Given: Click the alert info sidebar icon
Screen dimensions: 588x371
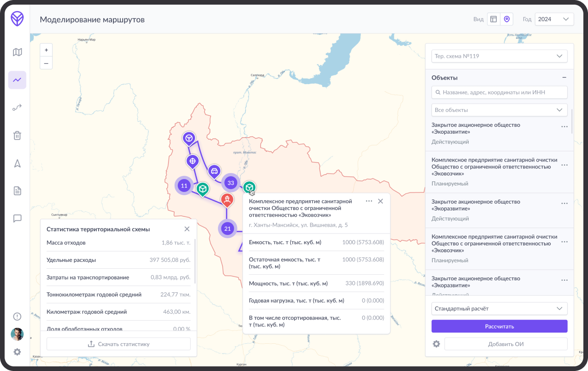Looking at the screenshot, I should pyautogui.click(x=17, y=316).
